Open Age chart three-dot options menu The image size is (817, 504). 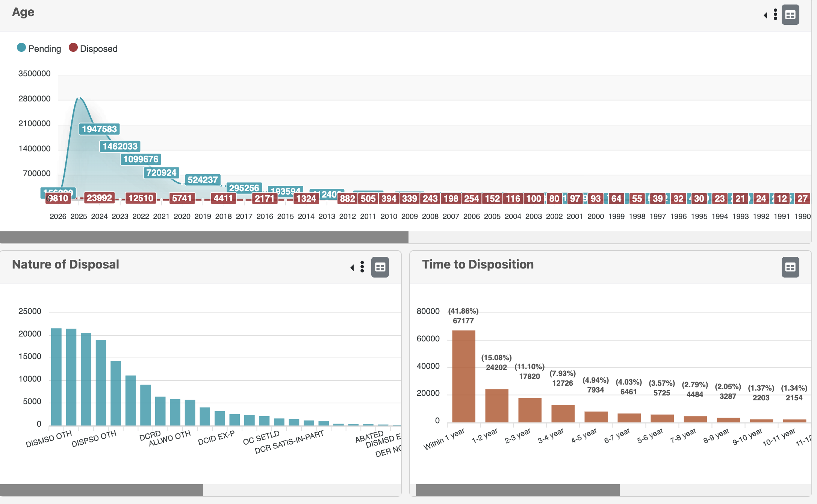775,15
